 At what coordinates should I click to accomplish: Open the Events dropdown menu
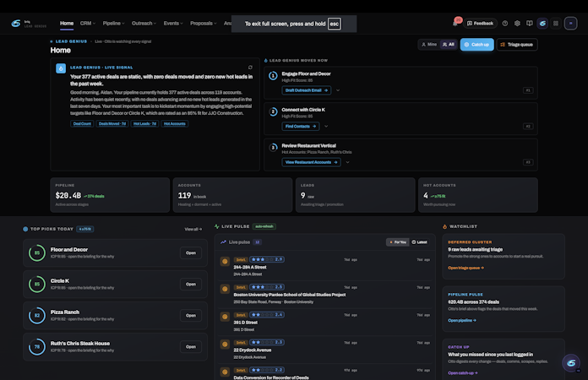[x=173, y=24]
